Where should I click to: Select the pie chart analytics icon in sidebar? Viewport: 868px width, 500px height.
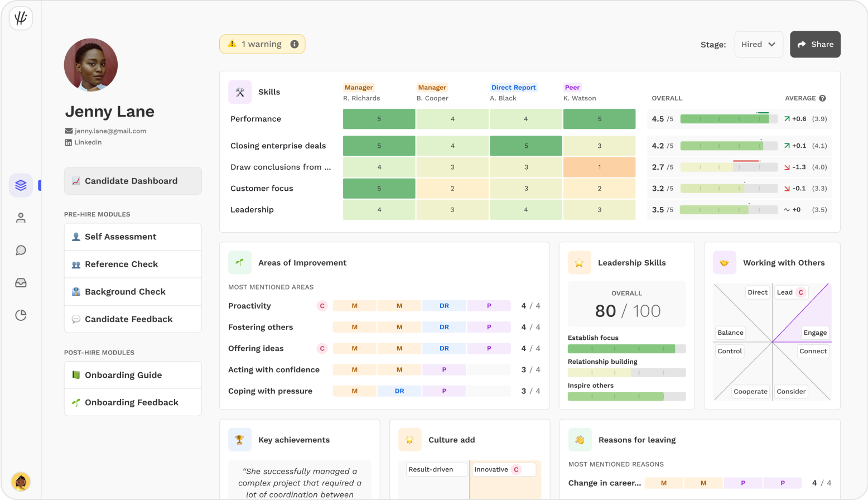click(21, 315)
